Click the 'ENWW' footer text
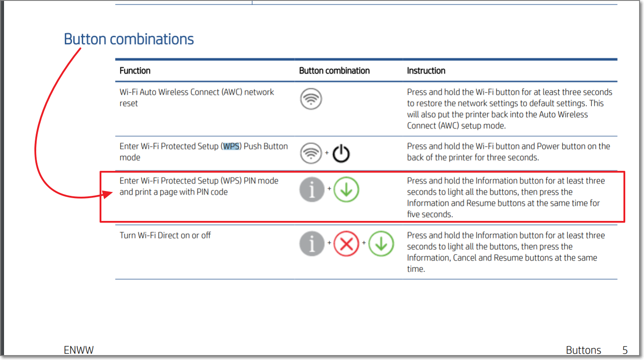644x360 pixels. (x=79, y=350)
